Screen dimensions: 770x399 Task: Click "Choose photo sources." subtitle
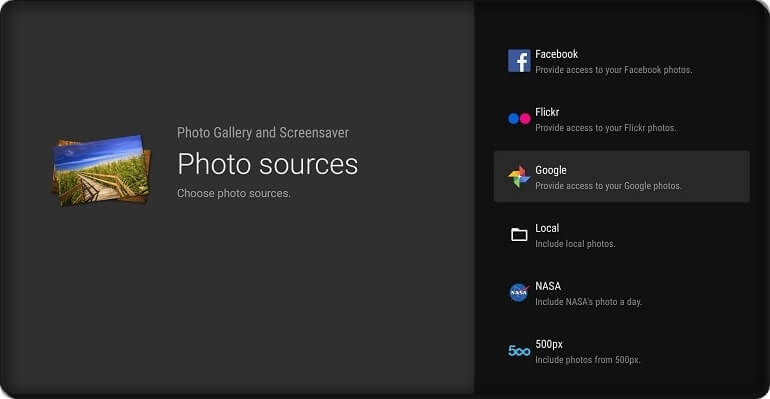tap(234, 193)
